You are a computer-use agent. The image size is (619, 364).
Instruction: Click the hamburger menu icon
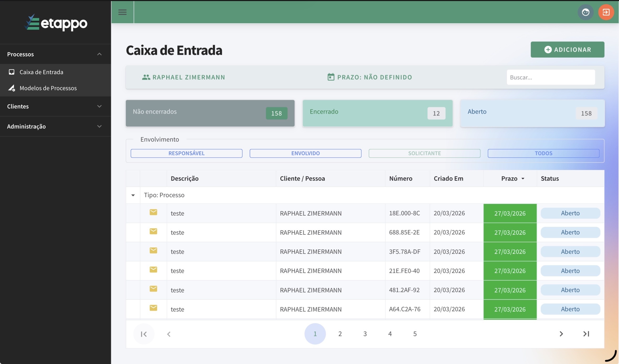(122, 12)
